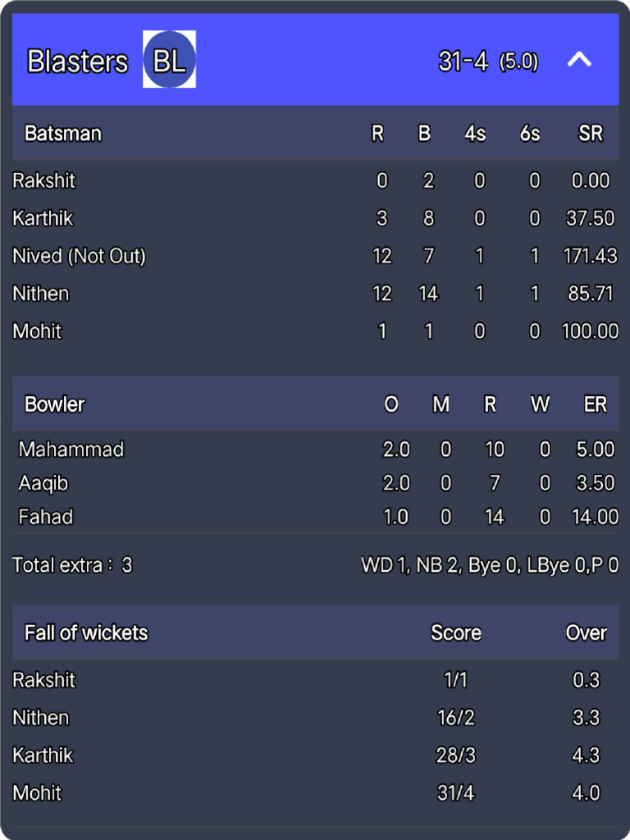Select Karthik in fall of wickets

[43, 756]
